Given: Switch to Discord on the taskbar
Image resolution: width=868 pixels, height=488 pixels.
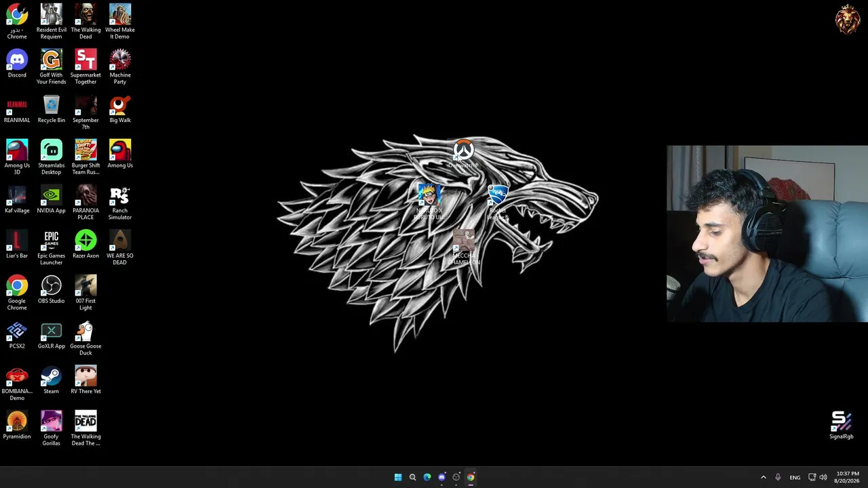Looking at the screenshot, I should pyautogui.click(x=441, y=477).
